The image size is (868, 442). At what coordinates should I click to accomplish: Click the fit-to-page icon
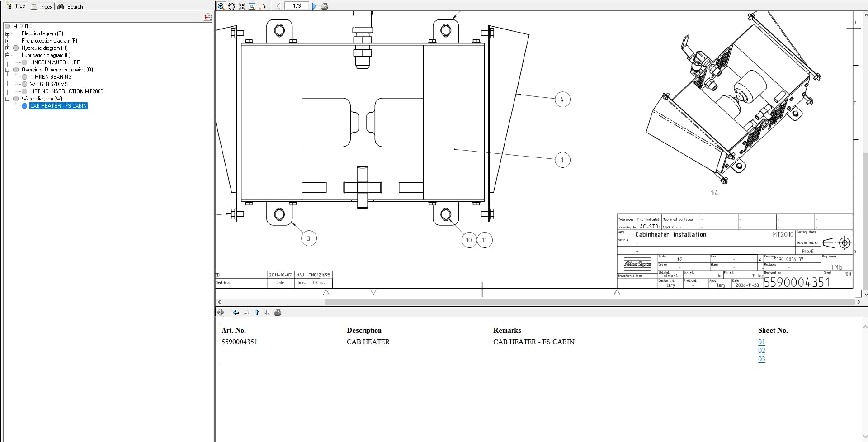[x=242, y=6]
